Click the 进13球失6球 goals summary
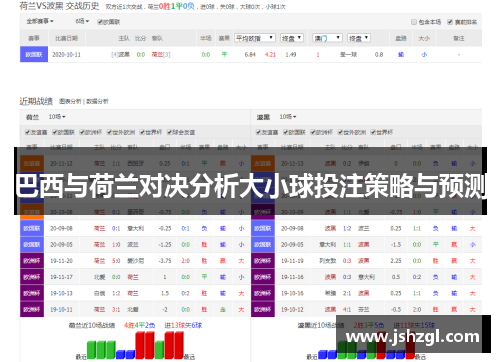This screenshot has height=362, width=500. point(183,325)
